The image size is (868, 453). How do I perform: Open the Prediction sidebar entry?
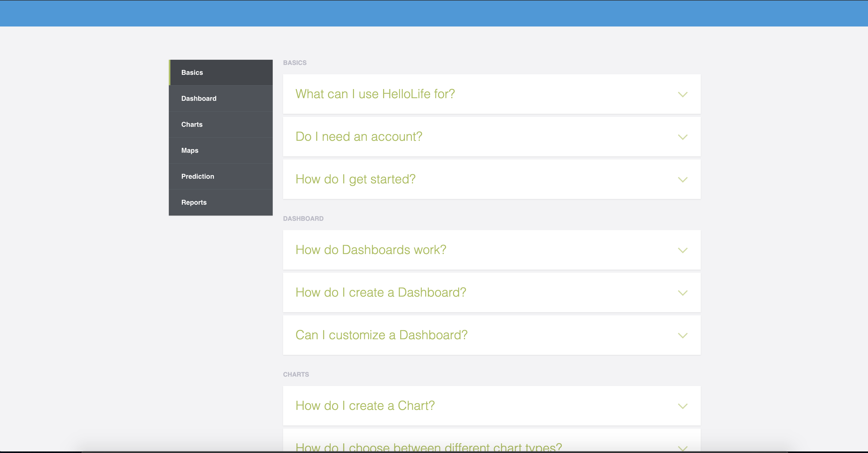click(197, 176)
